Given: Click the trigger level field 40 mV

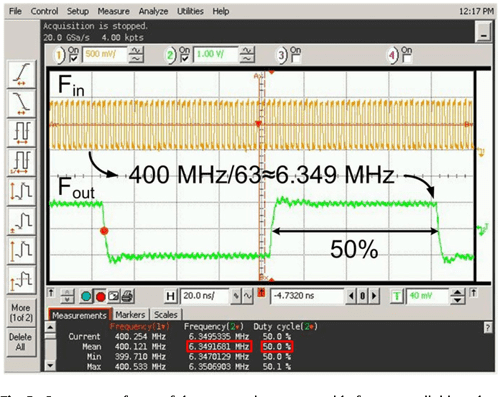Looking at the screenshot, I should click(428, 296).
